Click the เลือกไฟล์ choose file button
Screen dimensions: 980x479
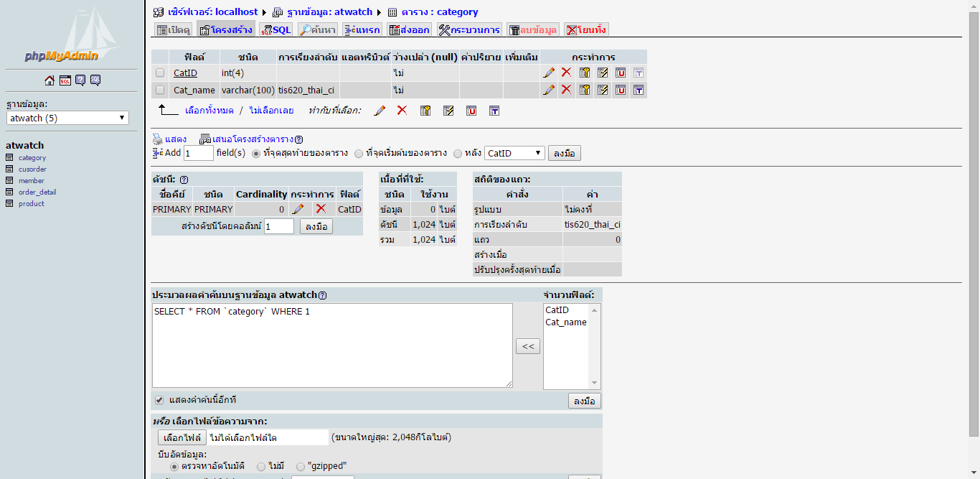[182, 437]
